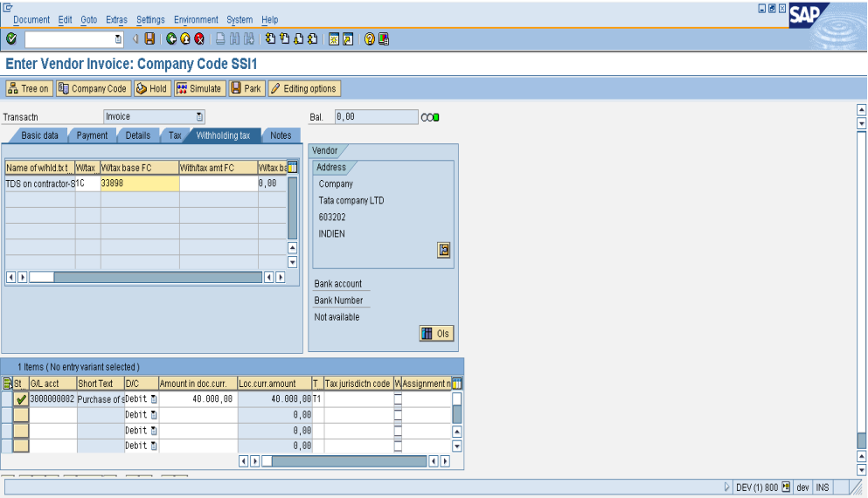Click the red Cancel icon in toolbar

coord(199,39)
